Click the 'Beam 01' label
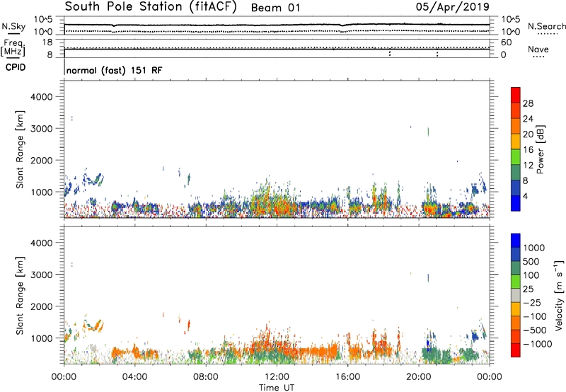566x392 pixels. [275, 8]
